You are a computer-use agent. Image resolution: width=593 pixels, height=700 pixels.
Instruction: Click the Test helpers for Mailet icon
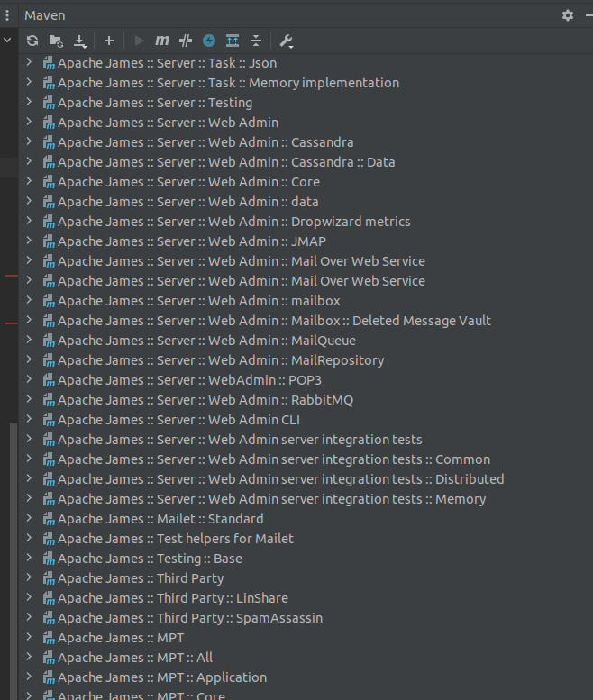pyautogui.click(x=49, y=539)
